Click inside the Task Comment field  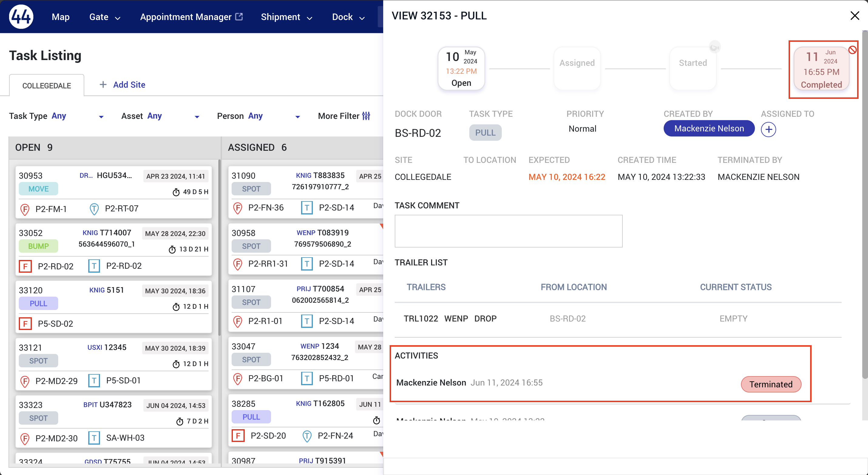click(x=508, y=231)
